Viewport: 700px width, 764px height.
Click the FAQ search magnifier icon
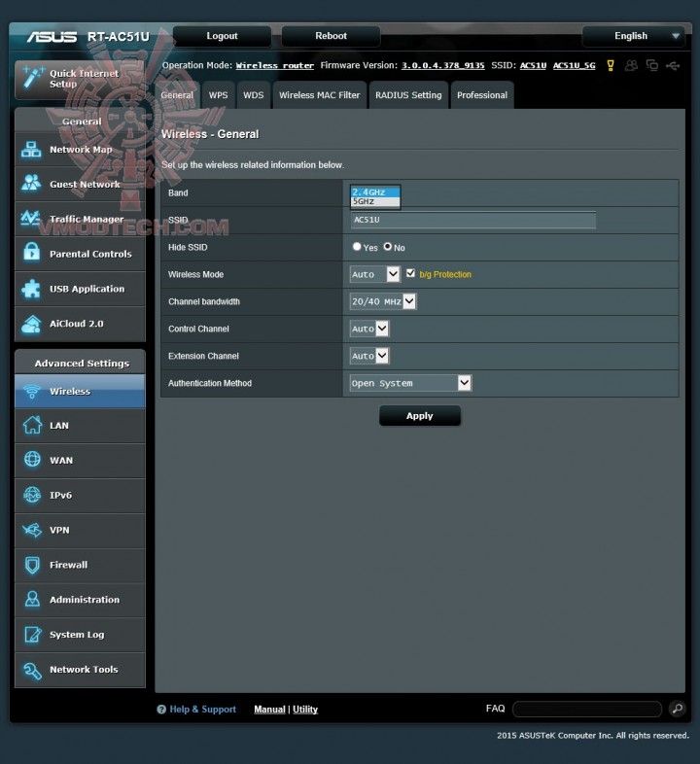click(x=677, y=709)
